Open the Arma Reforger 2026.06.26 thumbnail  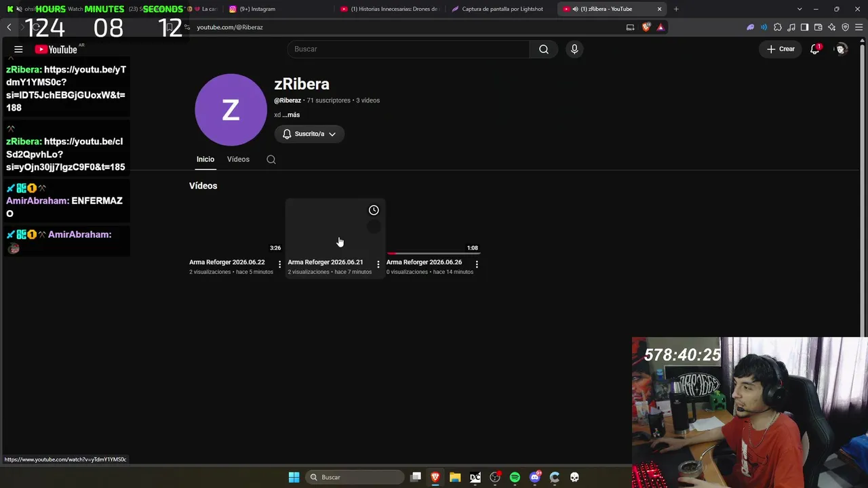pyautogui.click(x=433, y=228)
